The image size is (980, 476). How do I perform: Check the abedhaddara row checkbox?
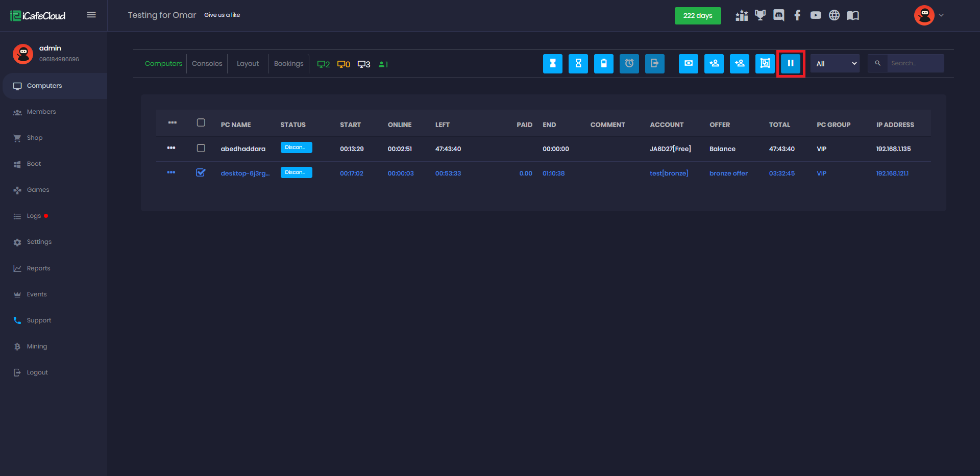pyautogui.click(x=201, y=148)
